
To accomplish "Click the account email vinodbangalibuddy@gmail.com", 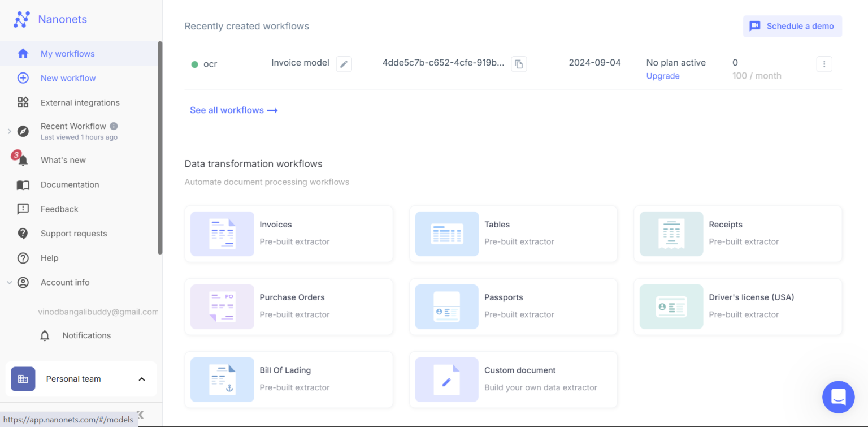I will pyautogui.click(x=98, y=312).
